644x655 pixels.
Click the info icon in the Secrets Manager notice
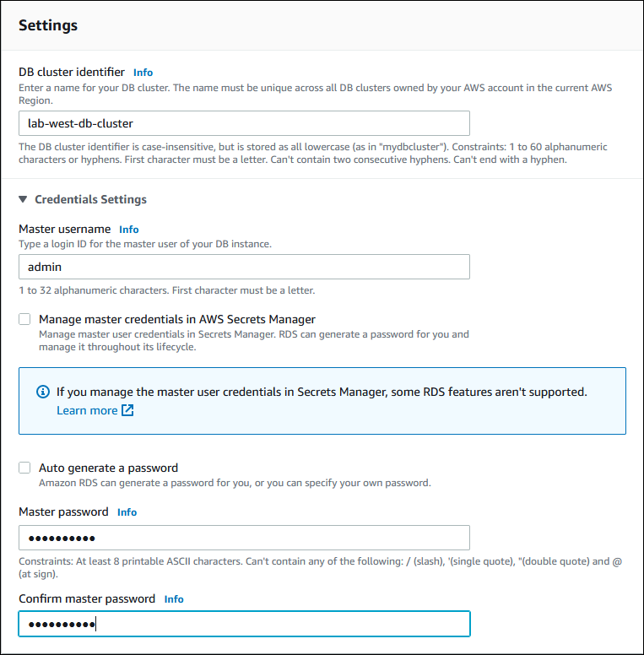pyautogui.click(x=43, y=392)
